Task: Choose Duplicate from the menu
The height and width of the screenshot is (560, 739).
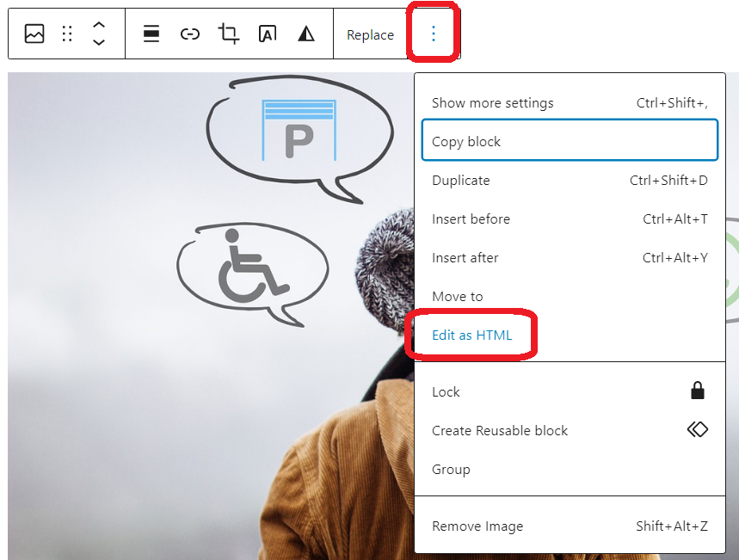Action: tap(570, 180)
